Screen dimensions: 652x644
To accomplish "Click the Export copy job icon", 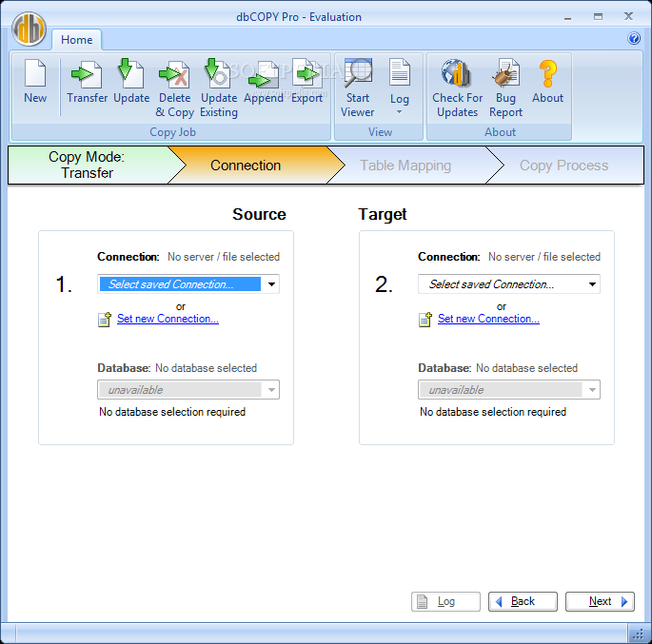I will point(306,73).
